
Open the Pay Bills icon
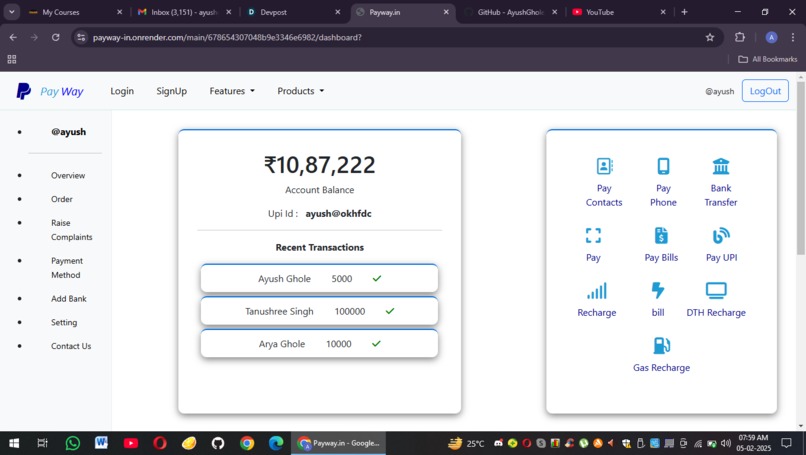(x=661, y=235)
